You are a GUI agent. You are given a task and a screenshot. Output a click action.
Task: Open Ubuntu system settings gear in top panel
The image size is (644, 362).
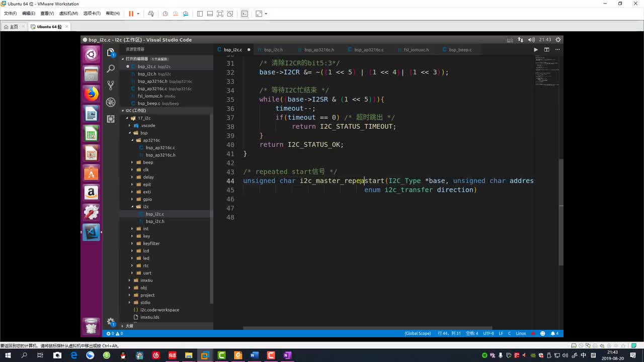(558, 40)
